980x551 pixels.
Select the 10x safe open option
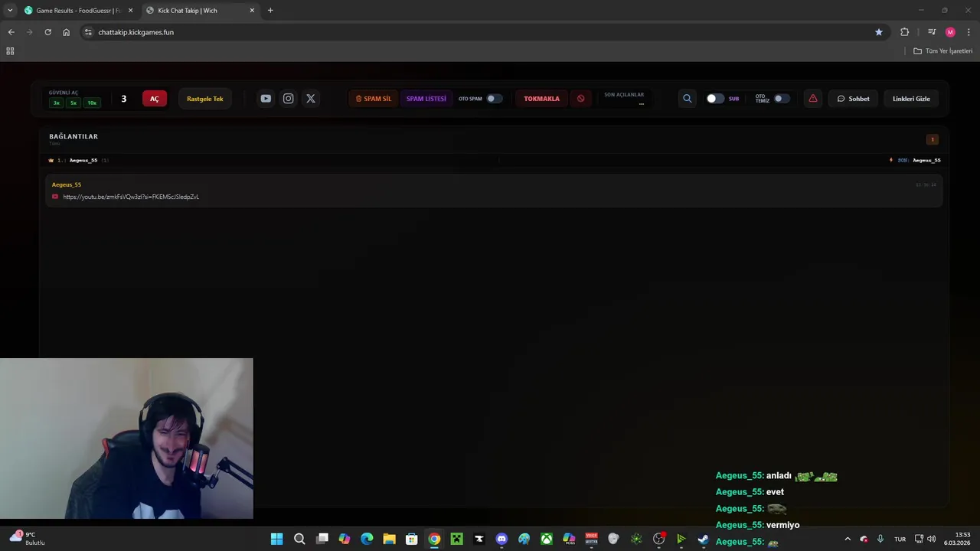pos(92,103)
